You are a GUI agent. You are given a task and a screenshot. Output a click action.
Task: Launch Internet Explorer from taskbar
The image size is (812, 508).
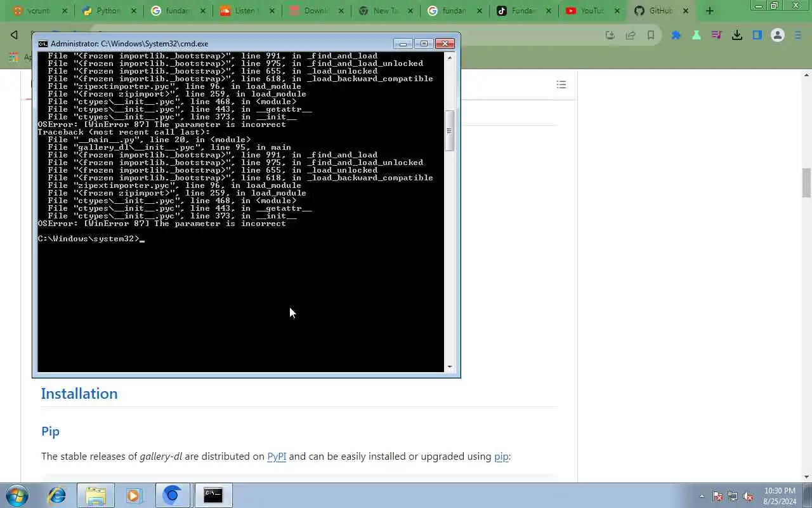pos(57,495)
